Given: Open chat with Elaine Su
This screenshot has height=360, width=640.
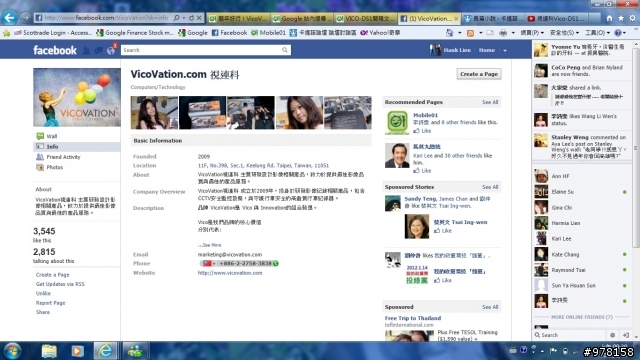Looking at the screenshot, I should (x=582, y=192).
